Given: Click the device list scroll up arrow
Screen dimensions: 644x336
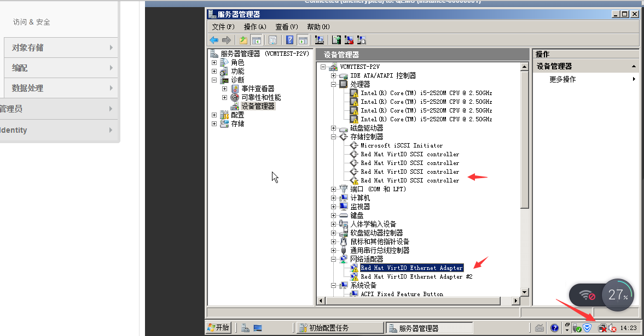Looking at the screenshot, I should coord(525,67).
